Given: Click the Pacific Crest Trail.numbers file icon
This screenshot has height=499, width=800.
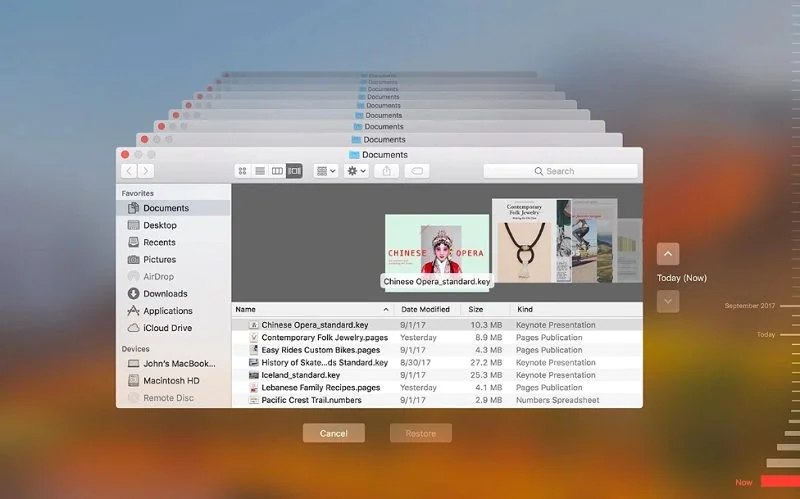Looking at the screenshot, I should [254, 400].
